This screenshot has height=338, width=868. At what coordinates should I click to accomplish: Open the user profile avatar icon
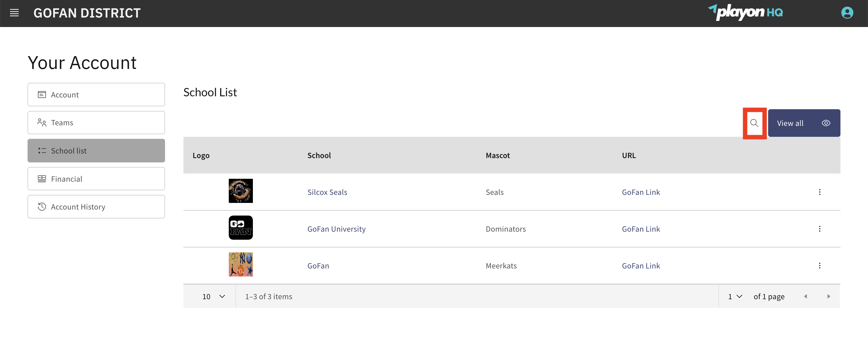point(847,13)
